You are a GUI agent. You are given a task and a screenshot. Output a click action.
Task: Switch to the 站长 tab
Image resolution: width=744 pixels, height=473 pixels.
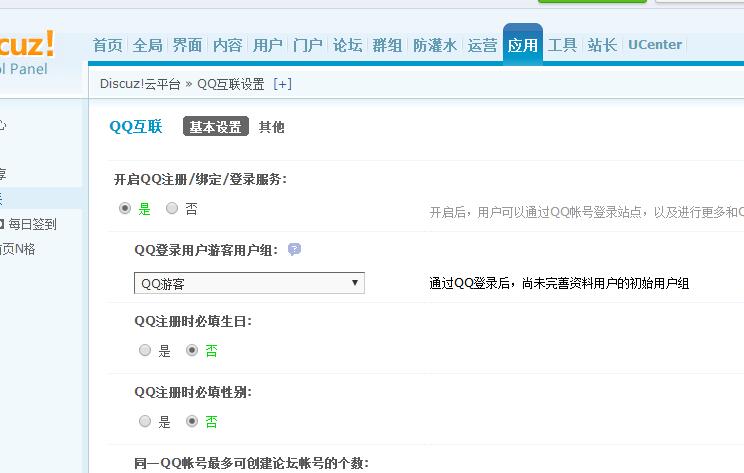coord(602,45)
